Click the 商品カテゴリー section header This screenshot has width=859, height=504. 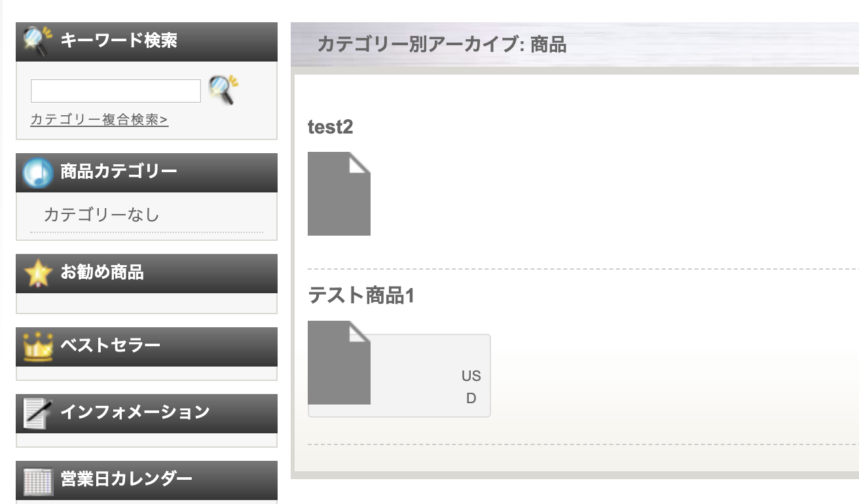click(x=147, y=173)
